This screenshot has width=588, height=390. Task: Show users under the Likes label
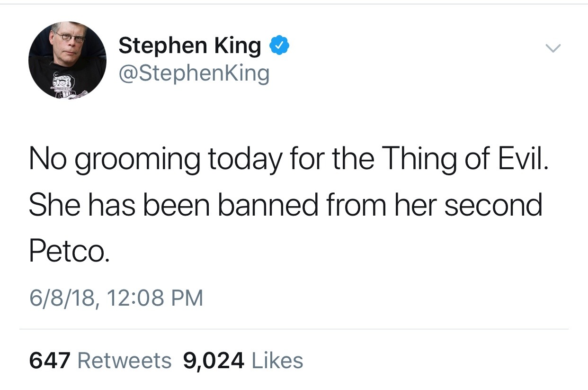coord(277,361)
